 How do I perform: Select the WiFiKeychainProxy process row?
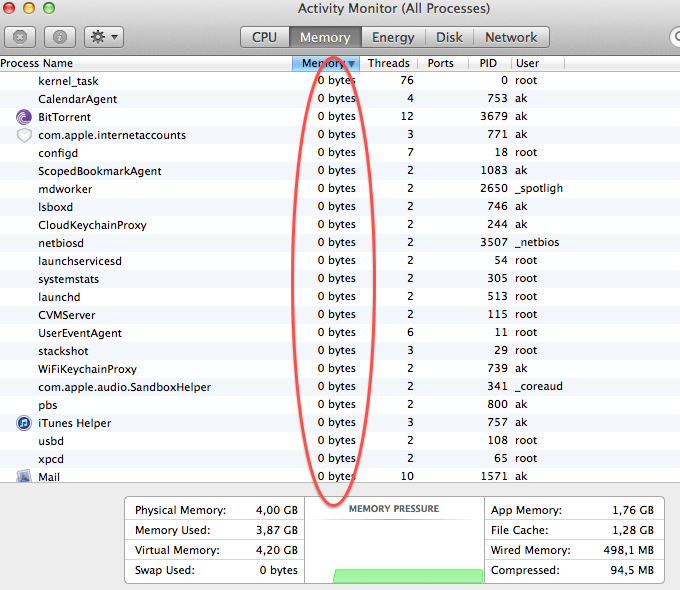point(340,369)
